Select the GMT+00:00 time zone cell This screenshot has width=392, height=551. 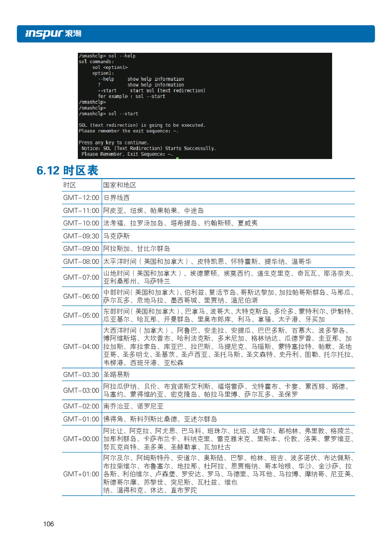tap(81, 439)
